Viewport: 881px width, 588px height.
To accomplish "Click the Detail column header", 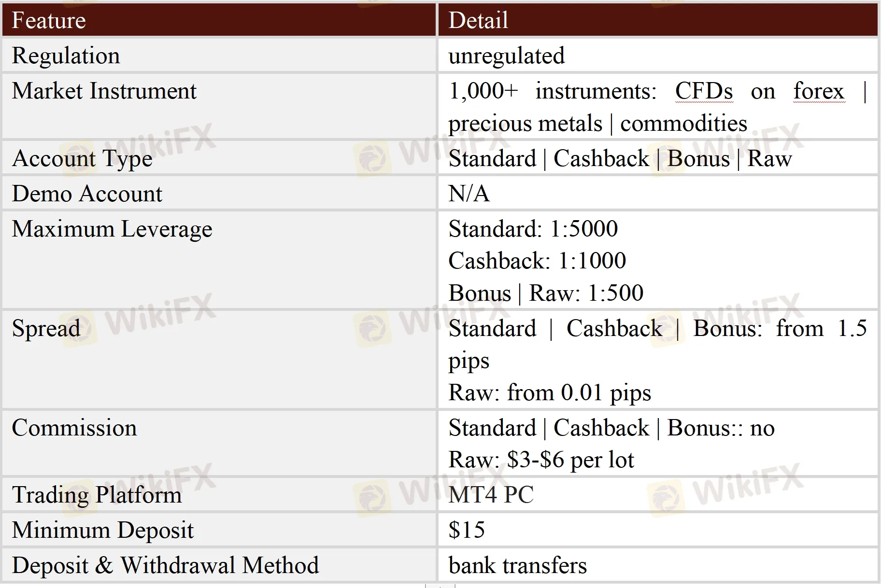I will pyautogui.click(x=478, y=20).
